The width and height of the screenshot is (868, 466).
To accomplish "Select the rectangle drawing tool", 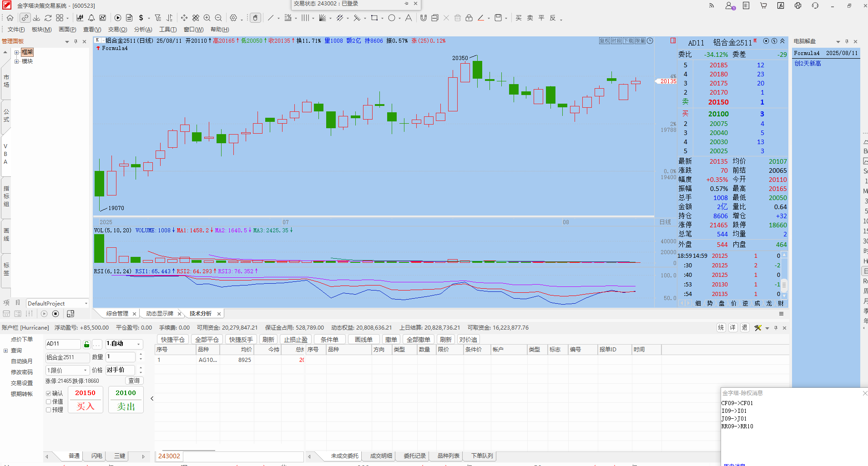I will [x=374, y=18].
